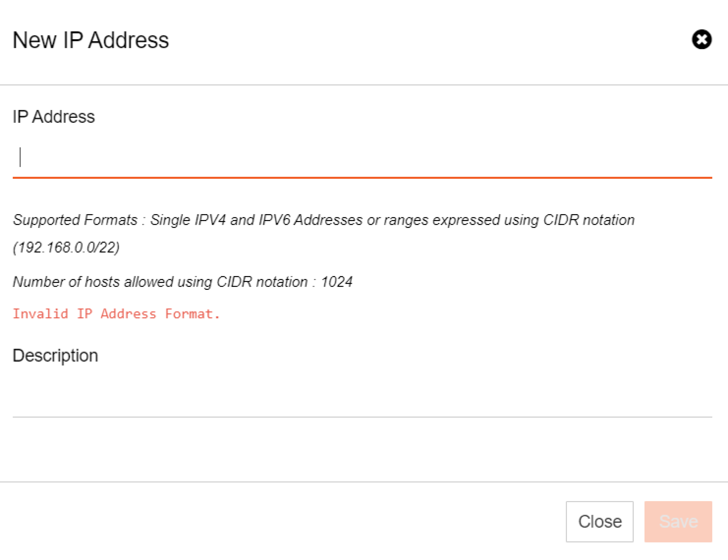Click the 'Single IPV4' words in help text
Image resolution: width=728 pixels, height=560 pixels.
pyautogui.click(x=188, y=220)
